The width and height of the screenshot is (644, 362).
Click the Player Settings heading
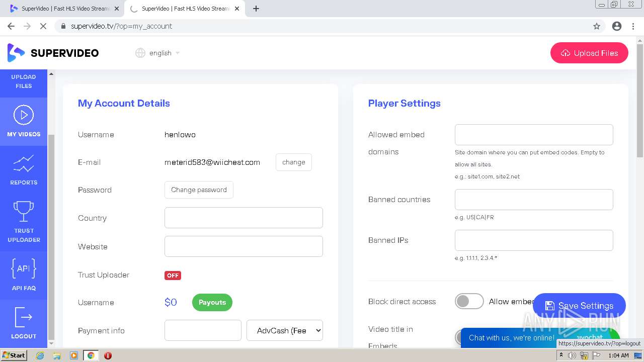click(405, 103)
